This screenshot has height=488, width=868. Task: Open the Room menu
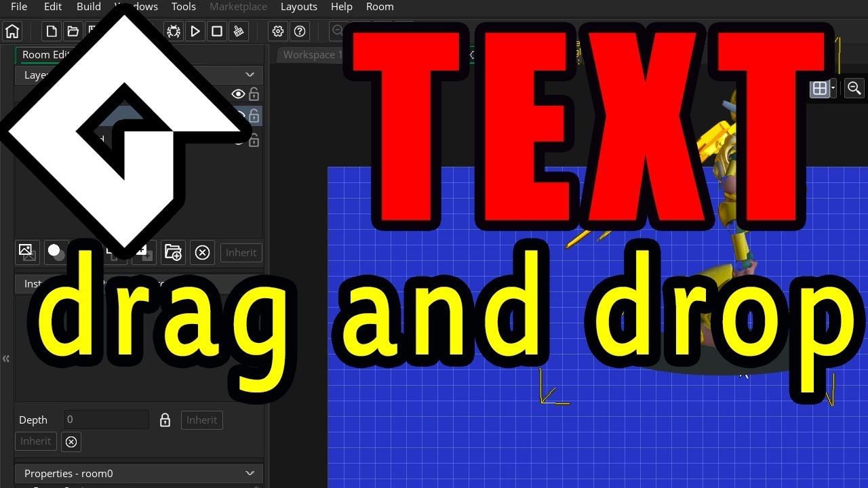click(x=380, y=7)
